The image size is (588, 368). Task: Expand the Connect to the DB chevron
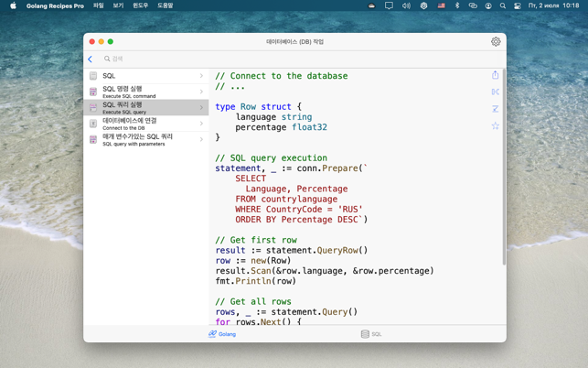pyautogui.click(x=202, y=124)
